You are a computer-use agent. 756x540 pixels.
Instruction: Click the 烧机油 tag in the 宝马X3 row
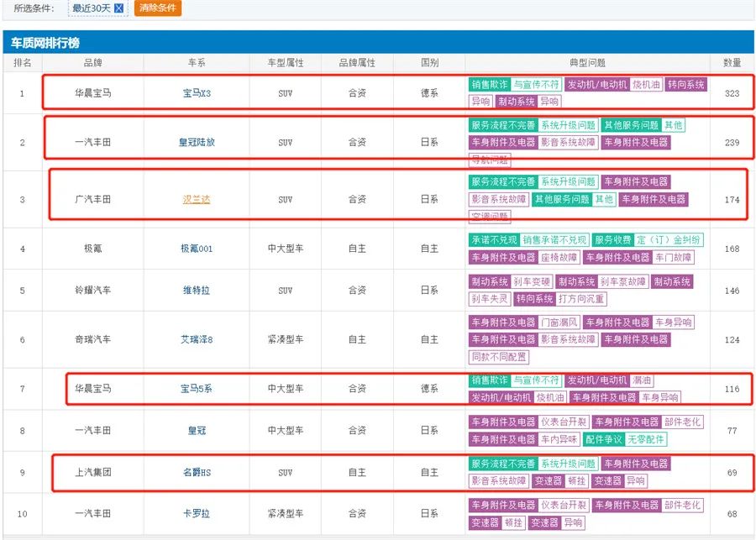pos(646,85)
